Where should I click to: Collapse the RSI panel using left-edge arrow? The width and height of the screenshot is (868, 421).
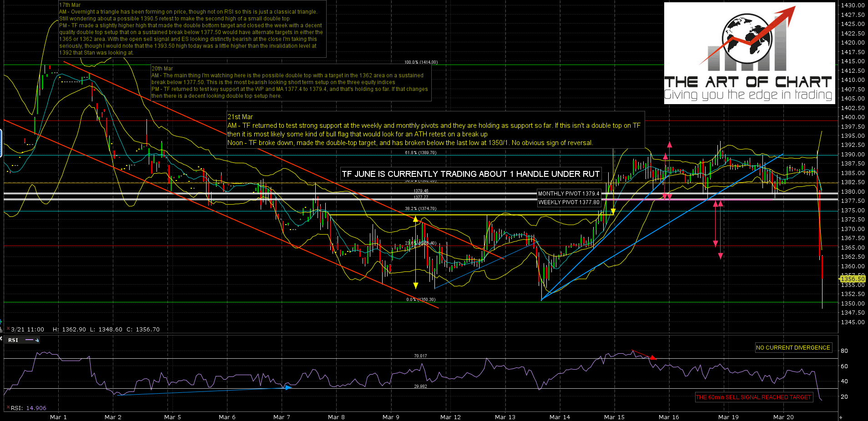coord(1,338)
